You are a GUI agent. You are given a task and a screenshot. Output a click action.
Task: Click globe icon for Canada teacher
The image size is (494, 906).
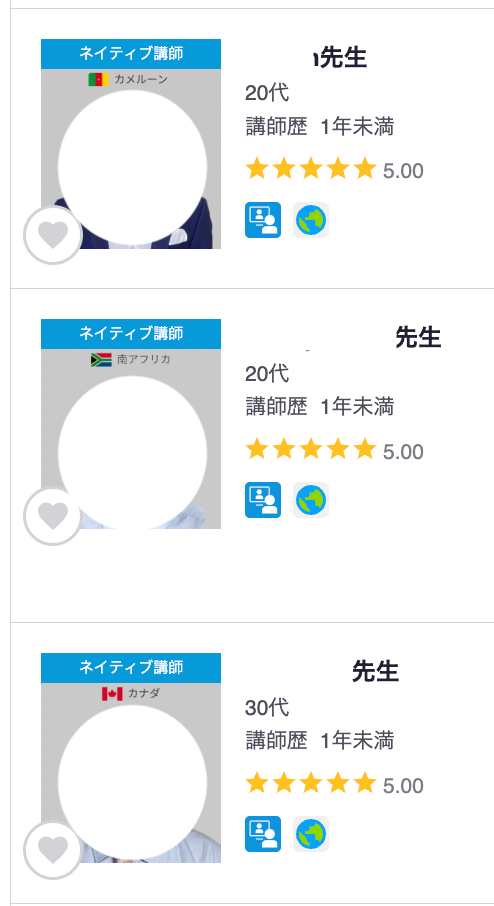pyautogui.click(x=311, y=834)
